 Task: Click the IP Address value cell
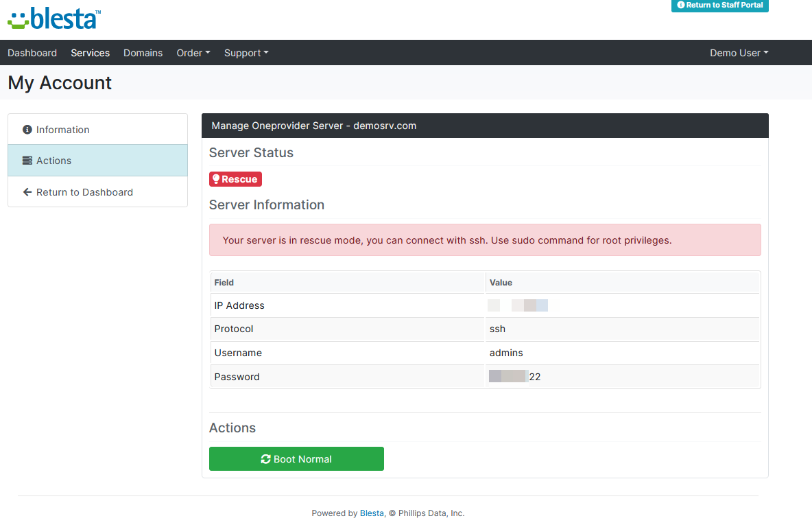pyautogui.click(x=623, y=305)
